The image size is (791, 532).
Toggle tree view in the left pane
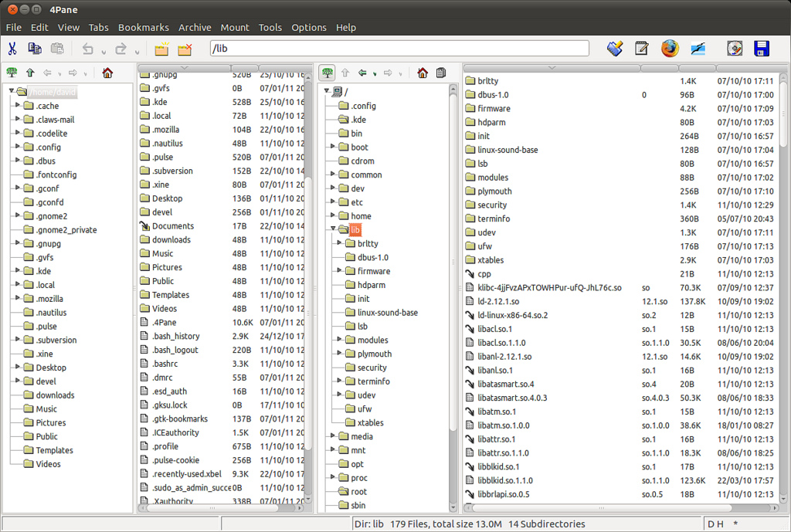(x=12, y=73)
